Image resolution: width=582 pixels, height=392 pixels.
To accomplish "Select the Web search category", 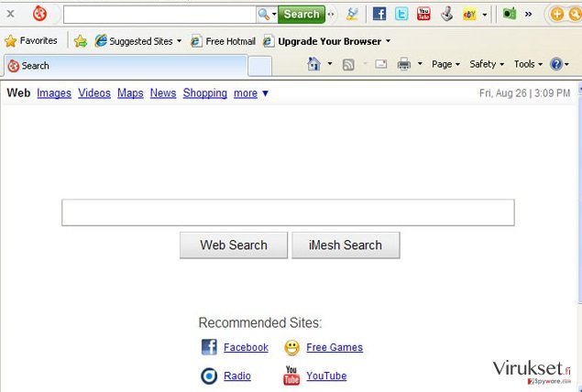I will [x=18, y=93].
